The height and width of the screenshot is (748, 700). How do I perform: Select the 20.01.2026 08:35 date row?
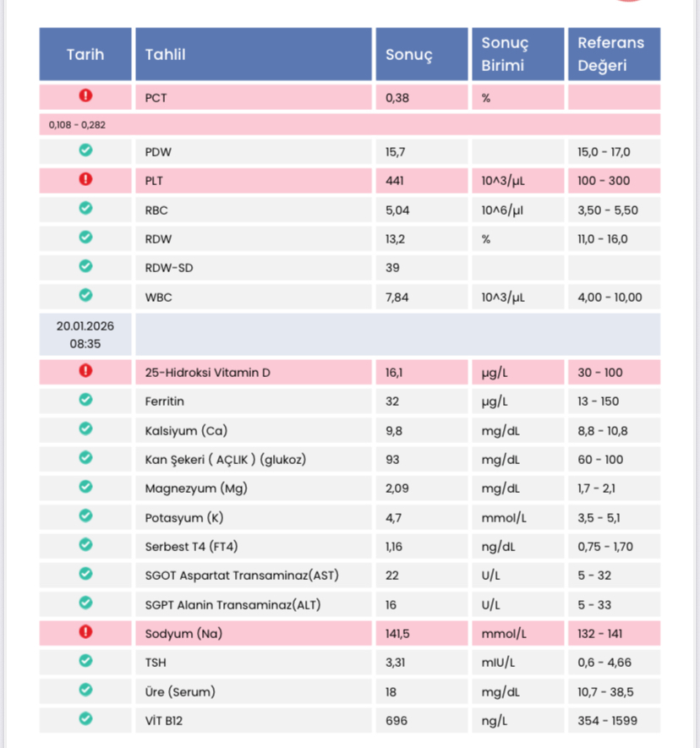[350, 335]
